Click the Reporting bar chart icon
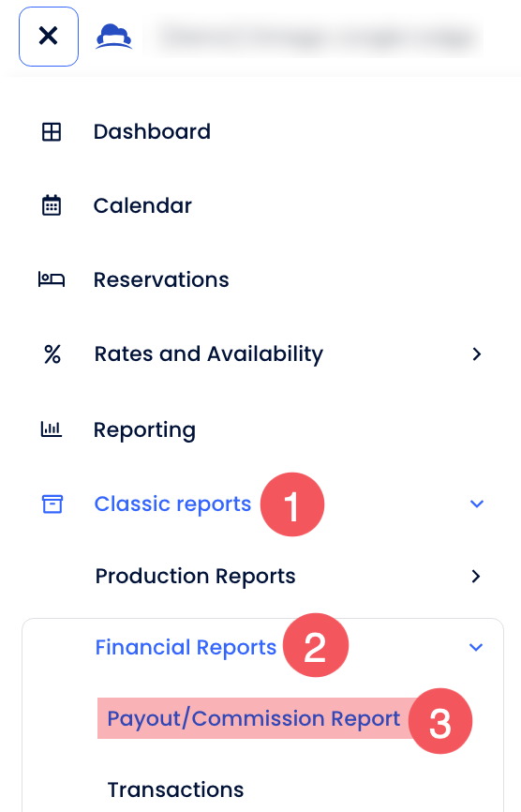 coord(52,429)
